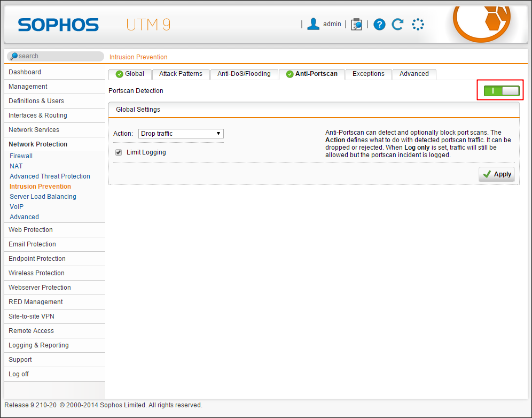Switch to the Attack Patterns tab
Screen dimensions: 532x418
click(x=181, y=74)
